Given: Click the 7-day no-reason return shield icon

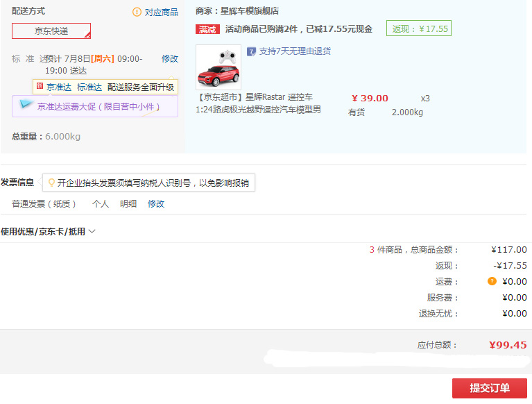Looking at the screenshot, I should point(251,51).
